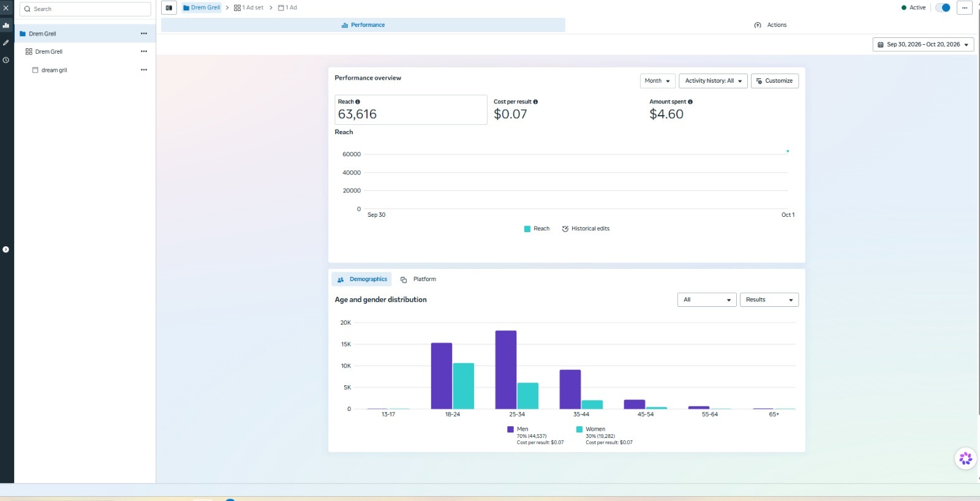Toggle the Active status switch
This screenshot has height=501, width=980.
pos(943,8)
